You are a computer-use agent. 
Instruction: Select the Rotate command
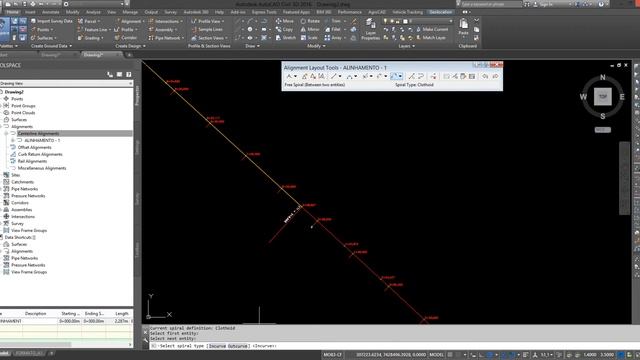pyautogui.click(x=310, y=21)
